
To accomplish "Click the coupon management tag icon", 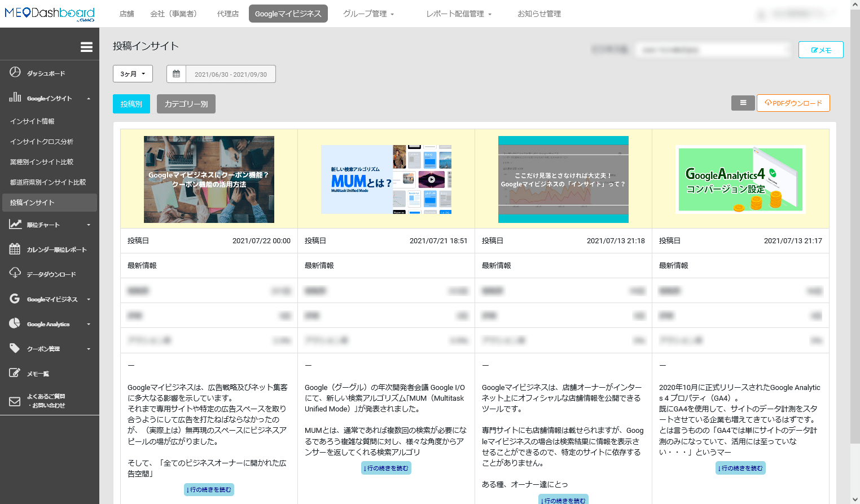I will [x=15, y=348].
